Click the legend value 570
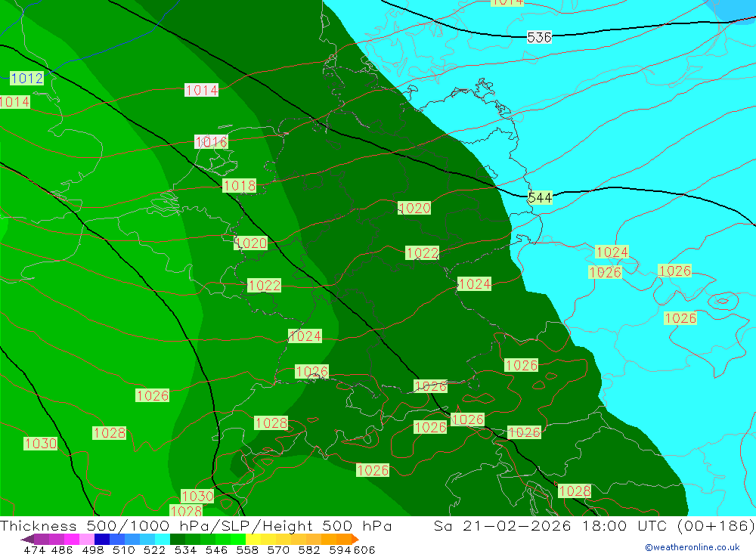The image size is (756, 554). 278,549
